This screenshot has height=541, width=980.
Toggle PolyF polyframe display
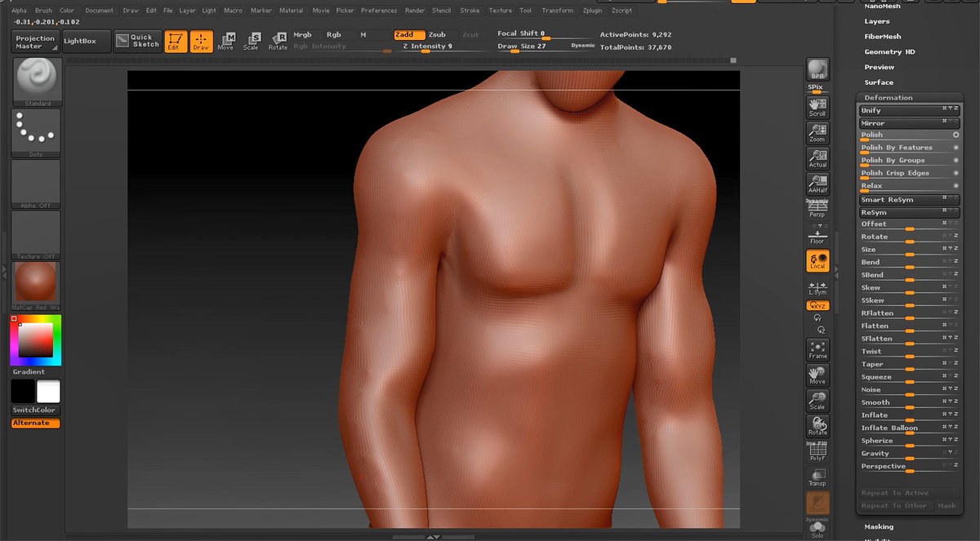tap(817, 451)
